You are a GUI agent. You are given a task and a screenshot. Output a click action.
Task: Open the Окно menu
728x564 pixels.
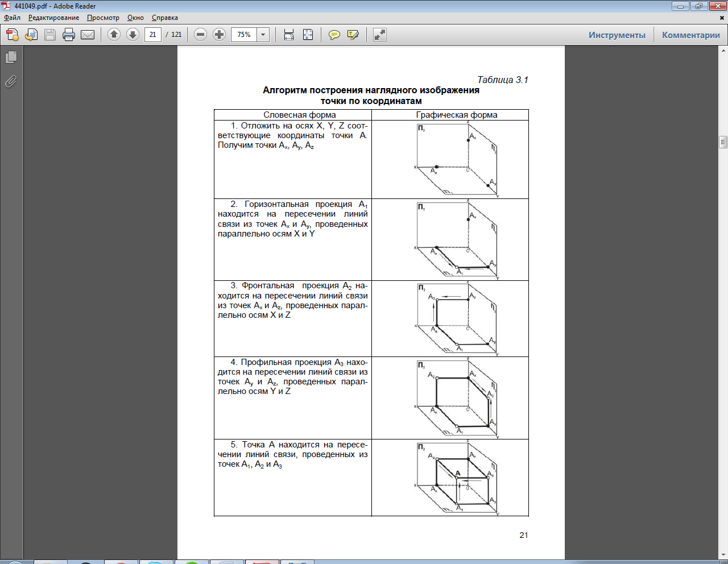pos(135,18)
